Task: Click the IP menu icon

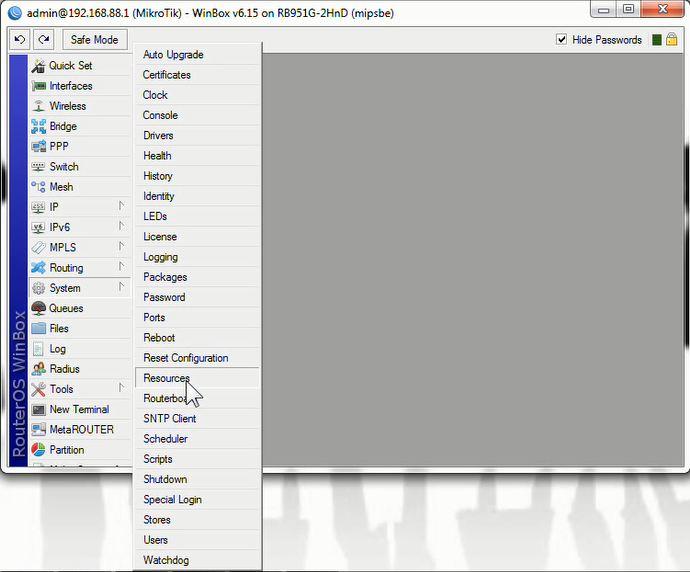Action: click(x=38, y=207)
